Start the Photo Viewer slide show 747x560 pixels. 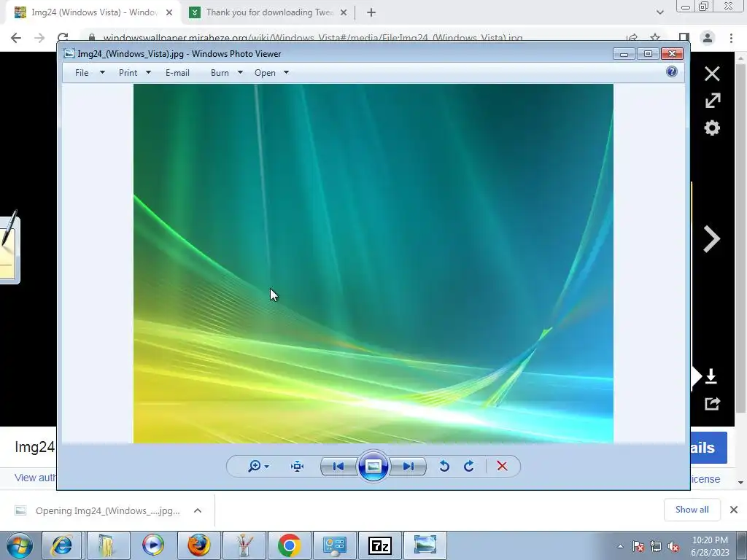(373, 466)
